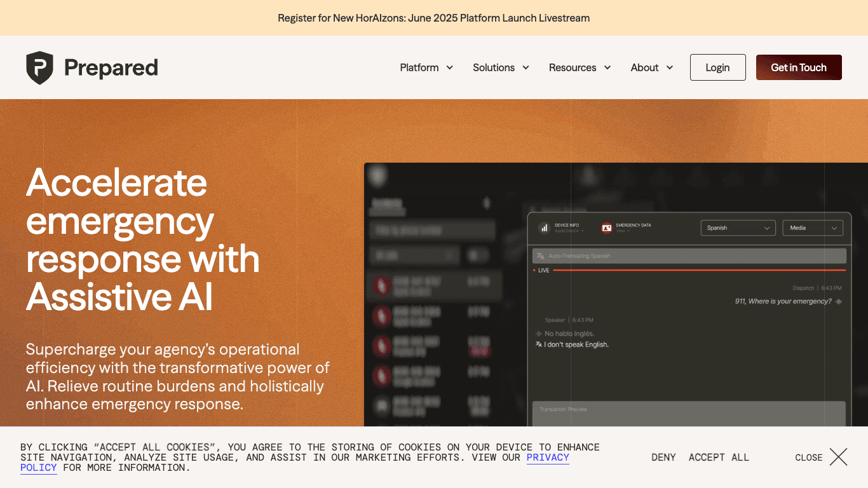This screenshot has height=488, width=868.
Task: Click the 'Accelerate emergency response with Assistive AI' heading
Action: (x=143, y=240)
